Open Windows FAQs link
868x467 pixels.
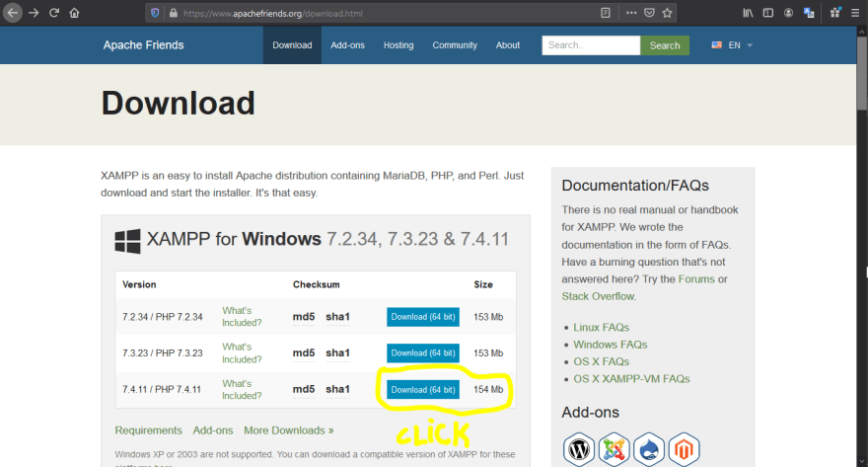[610, 345]
